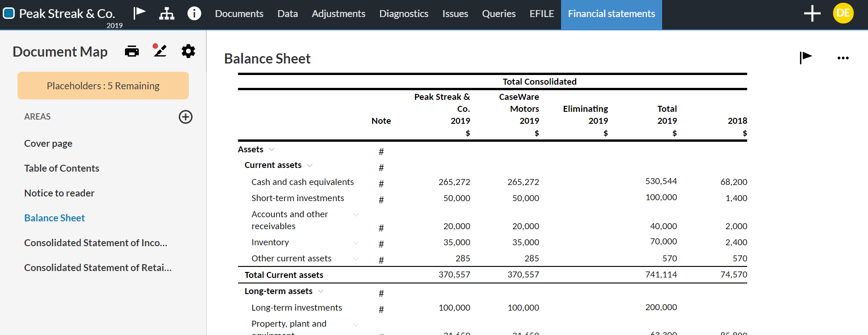
Task: Click the flag icon in top navigation bar
Action: pyautogui.click(x=139, y=13)
